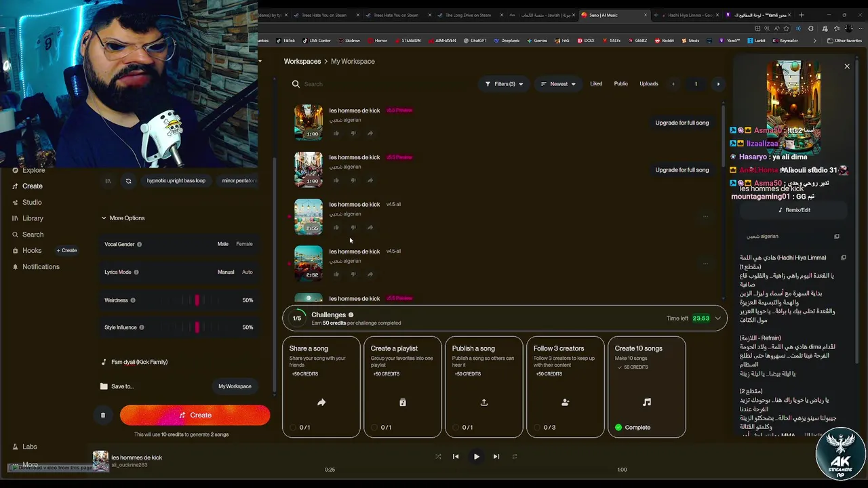The height and width of the screenshot is (488, 868).
Task: Open more options for the 2:52 song
Action: click(x=705, y=264)
